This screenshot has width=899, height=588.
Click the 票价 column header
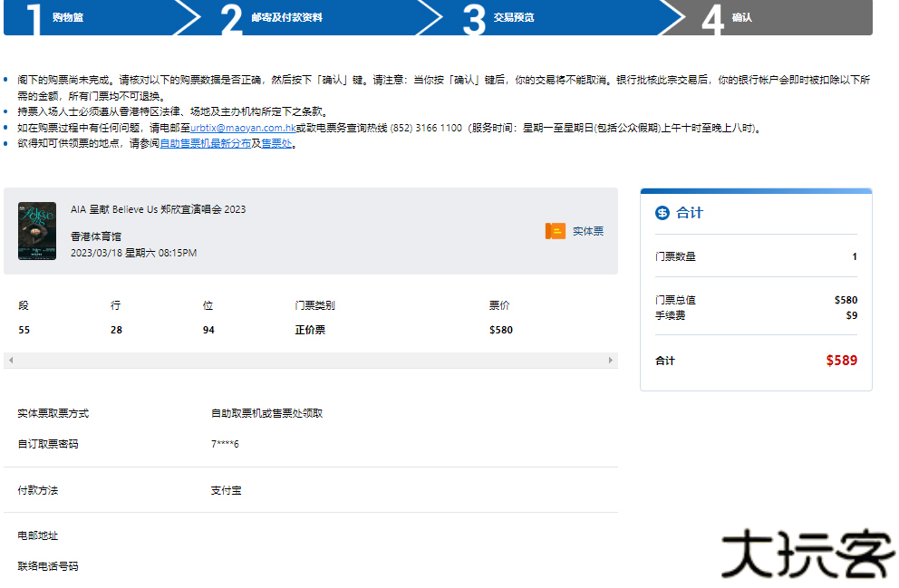pos(499,305)
